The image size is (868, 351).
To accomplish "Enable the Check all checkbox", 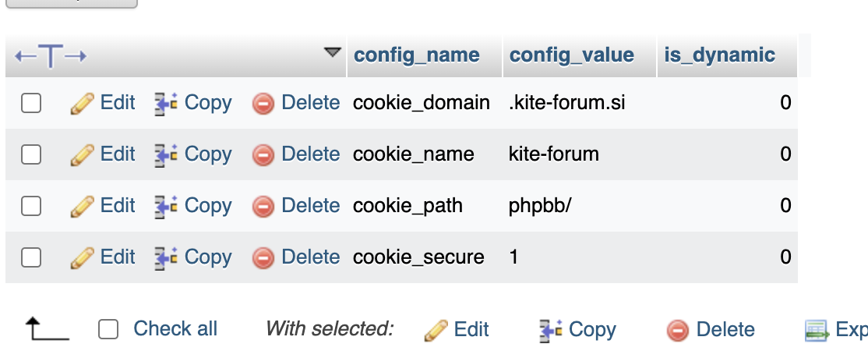I will click(108, 329).
